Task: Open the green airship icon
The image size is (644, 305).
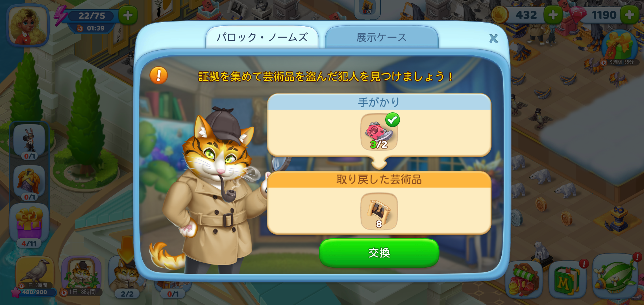Action: (x=615, y=277)
